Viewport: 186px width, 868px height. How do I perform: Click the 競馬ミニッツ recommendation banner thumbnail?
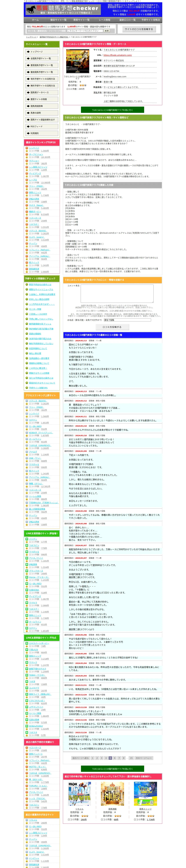(145, 794)
